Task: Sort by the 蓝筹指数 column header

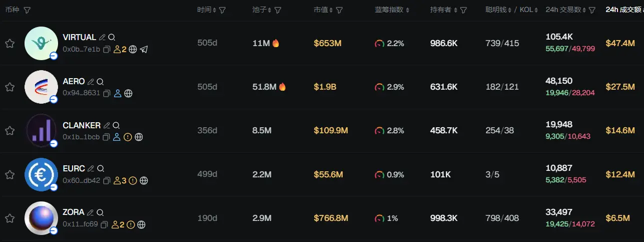Action: (392, 10)
